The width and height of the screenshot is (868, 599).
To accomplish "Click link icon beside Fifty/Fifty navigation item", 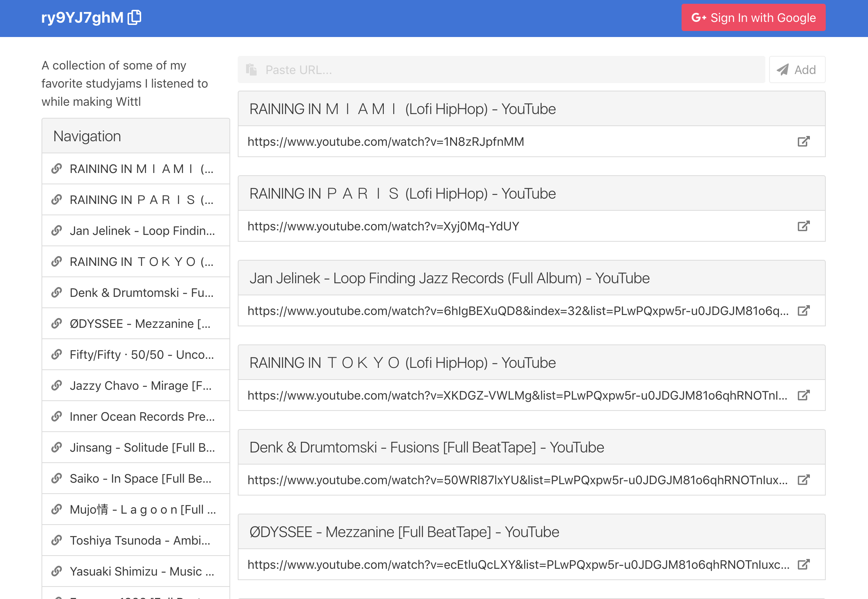I will pyautogui.click(x=57, y=354).
